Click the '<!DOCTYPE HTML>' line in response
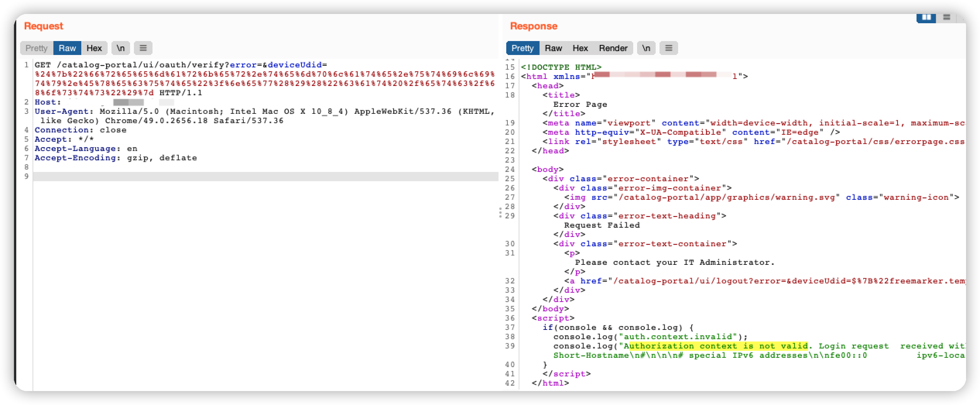 click(x=561, y=67)
